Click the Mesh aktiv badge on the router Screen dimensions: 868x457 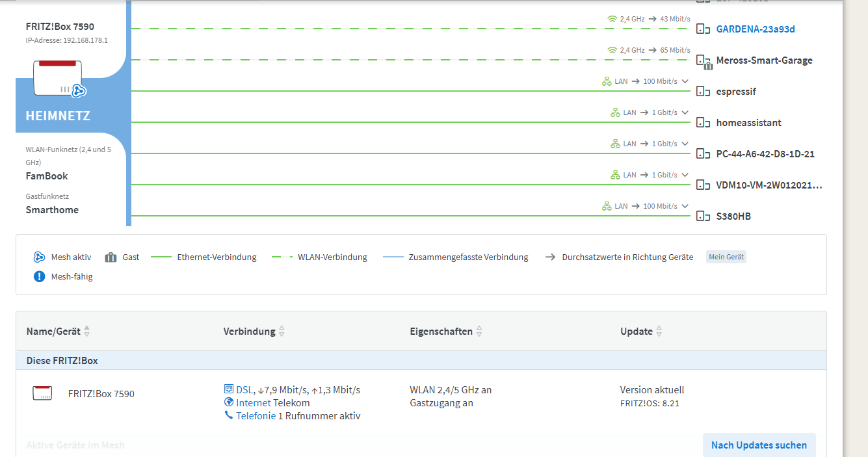click(79, 90)
